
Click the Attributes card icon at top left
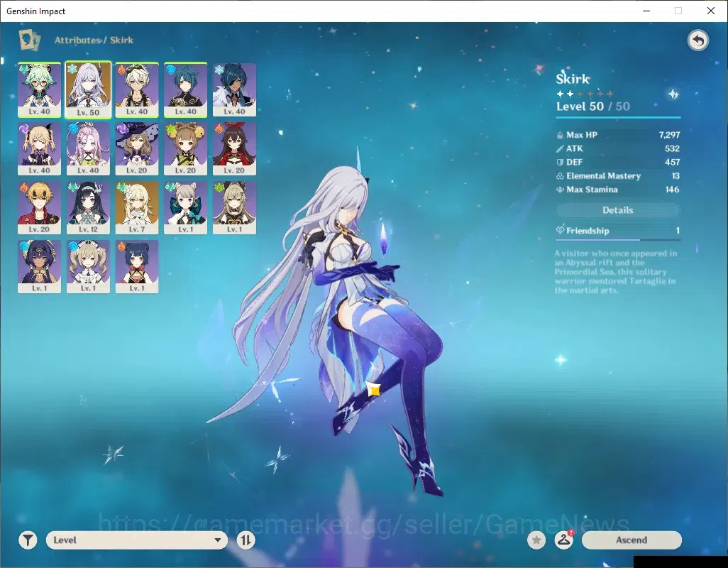(x=29, y=40)
